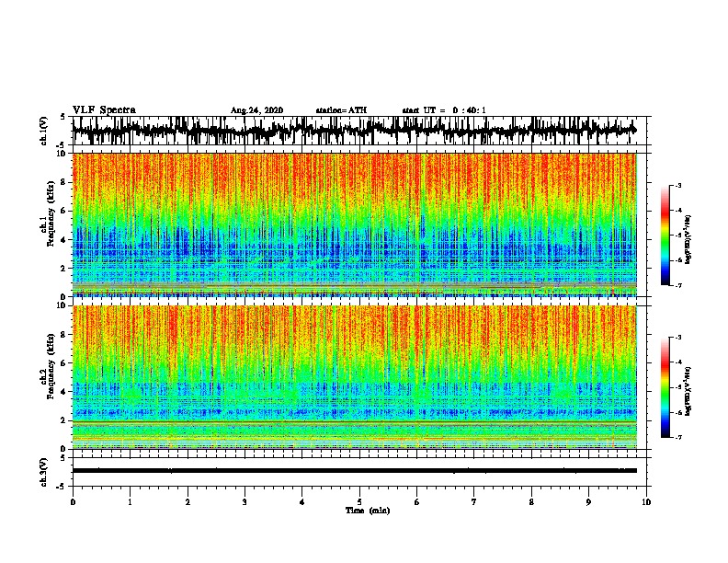Select time axis tick label "8"
The image size is (728, 563).
tap(531, 502)
